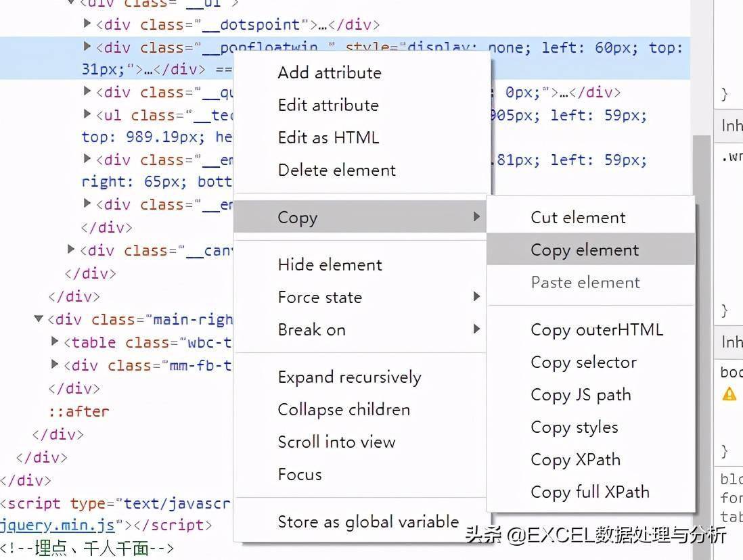Choose Copy JS path
The height and width of the screenshot is (560, 743).
coord(591,395)
